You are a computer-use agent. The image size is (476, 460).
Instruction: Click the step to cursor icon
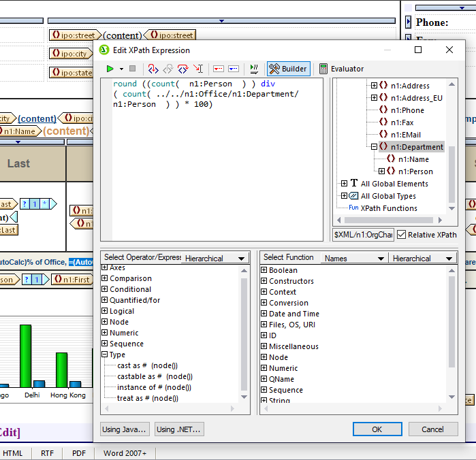click(x=198, y=69)
